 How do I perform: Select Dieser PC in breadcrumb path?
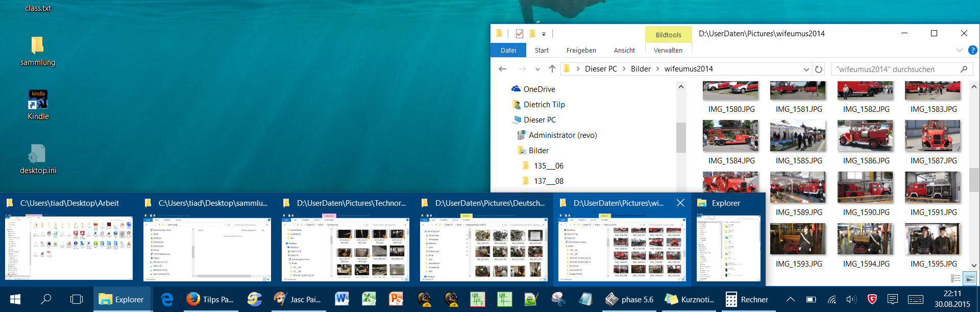coord(601,69)
